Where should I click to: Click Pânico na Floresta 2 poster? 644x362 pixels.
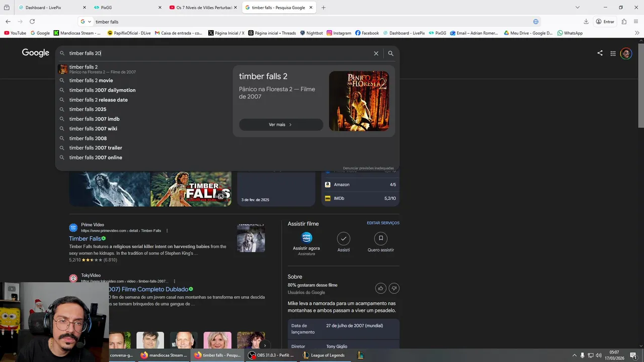[x=359, y=101]
